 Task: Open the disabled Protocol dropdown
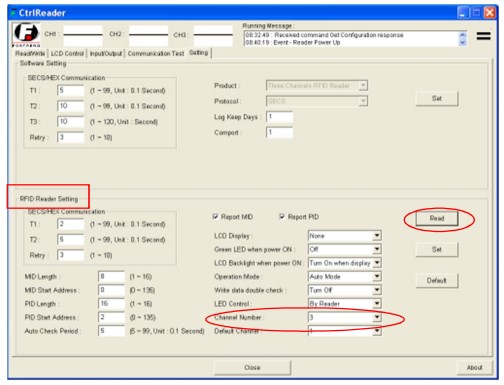pos(363,101)
